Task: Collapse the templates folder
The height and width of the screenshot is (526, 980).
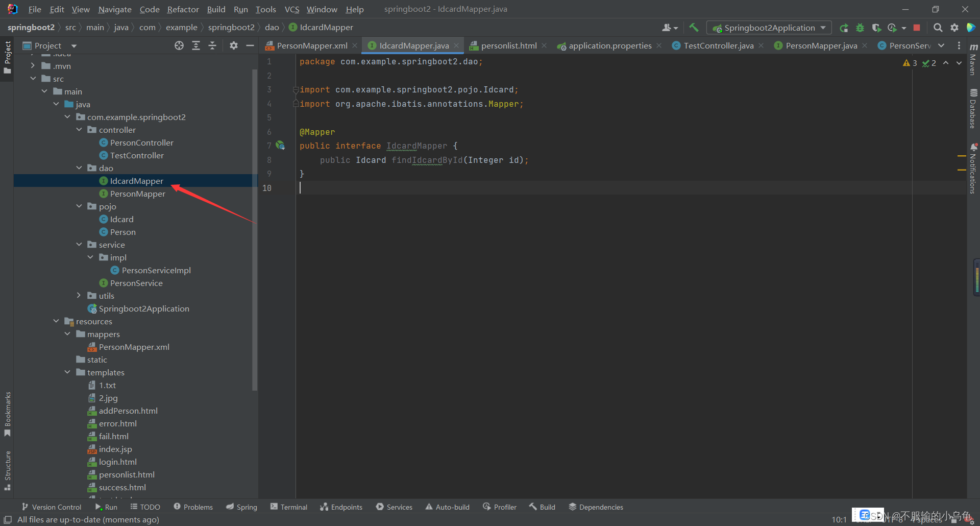Action: click(67, 372)
